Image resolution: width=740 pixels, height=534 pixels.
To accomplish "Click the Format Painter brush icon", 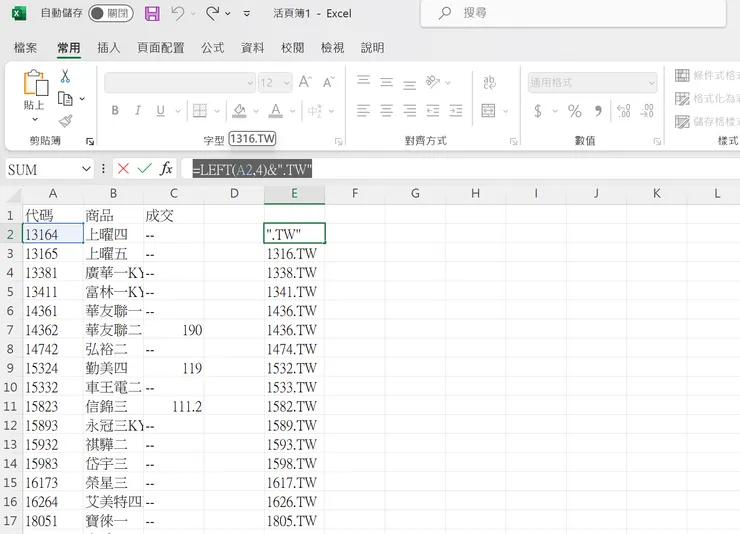I will [x=65, y=120].
